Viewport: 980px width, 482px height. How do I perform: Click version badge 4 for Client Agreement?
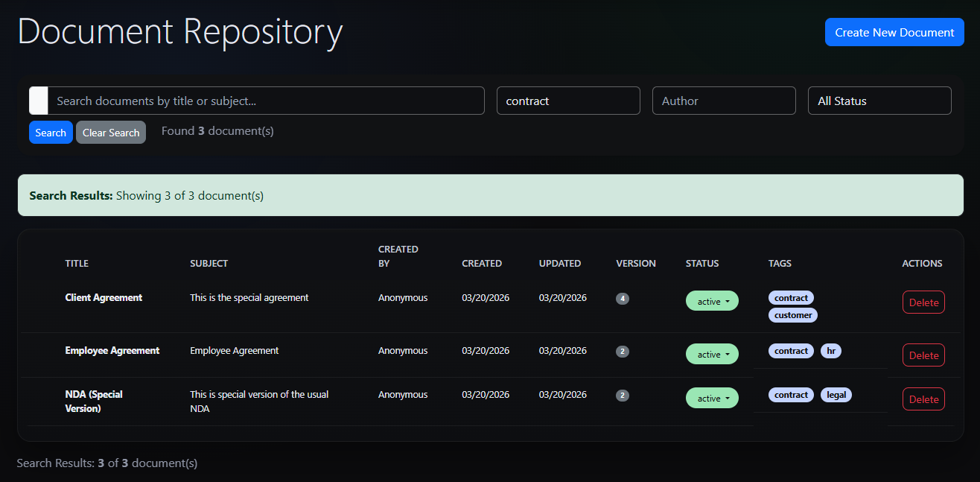coord(623,298)
